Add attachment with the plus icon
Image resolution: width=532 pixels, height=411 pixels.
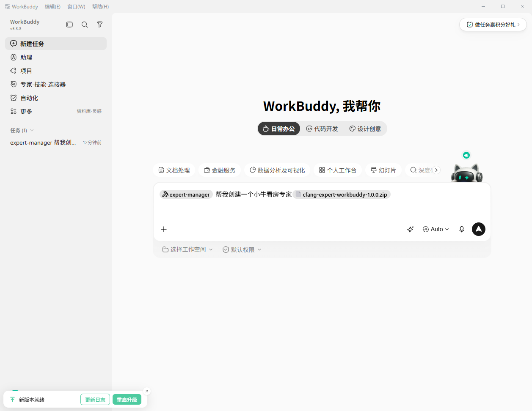(x=164, y=229)
